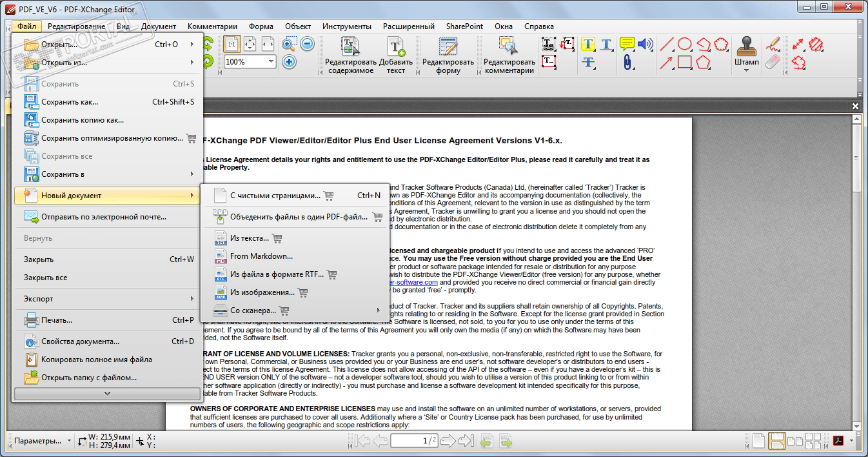Choose Печать... from the File menu
Screen dimensions: 868x457
tap(108, 320)
